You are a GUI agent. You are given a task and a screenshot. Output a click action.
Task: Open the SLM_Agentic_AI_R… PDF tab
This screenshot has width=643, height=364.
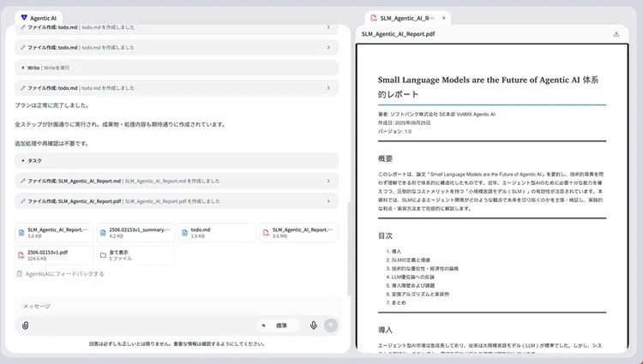tap(406, 18)
